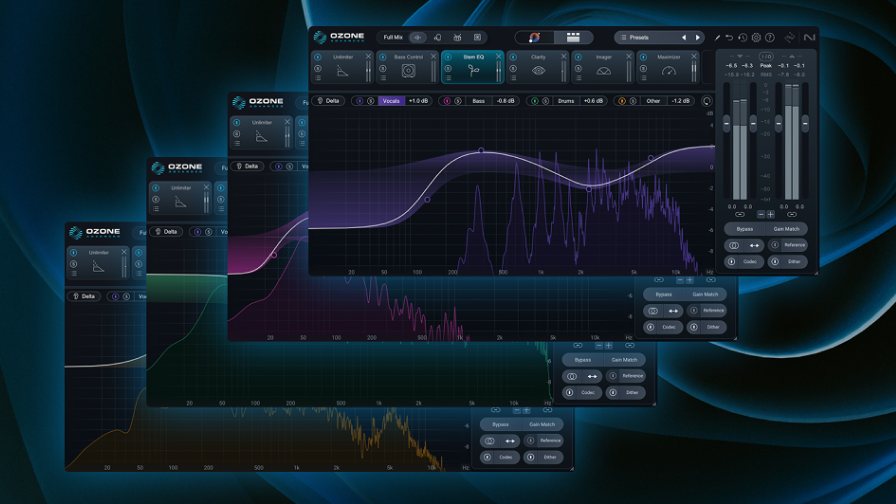
Task: Open the Unlimiter module preset list icon in front window
Action: [318, 78]
